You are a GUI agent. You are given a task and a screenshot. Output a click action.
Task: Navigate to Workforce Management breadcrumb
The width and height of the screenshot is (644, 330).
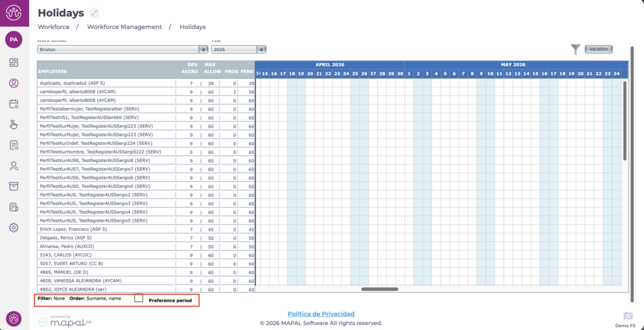[124, 27]
